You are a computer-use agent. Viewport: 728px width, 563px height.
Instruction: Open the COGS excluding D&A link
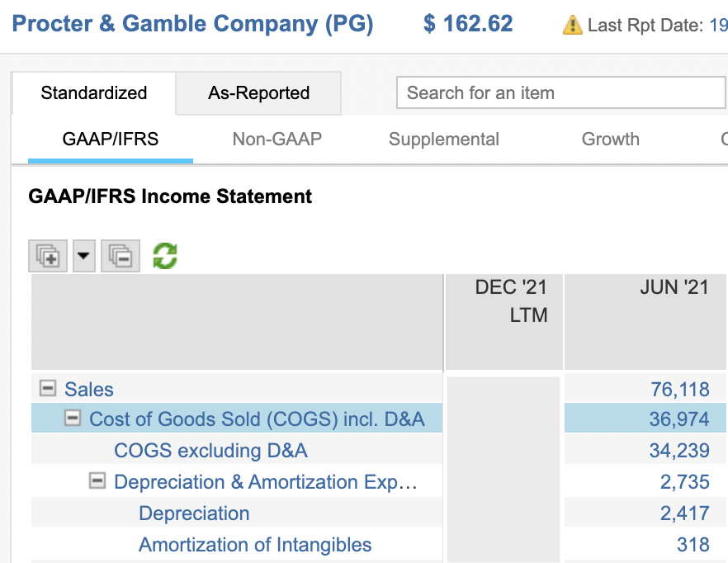210,450
